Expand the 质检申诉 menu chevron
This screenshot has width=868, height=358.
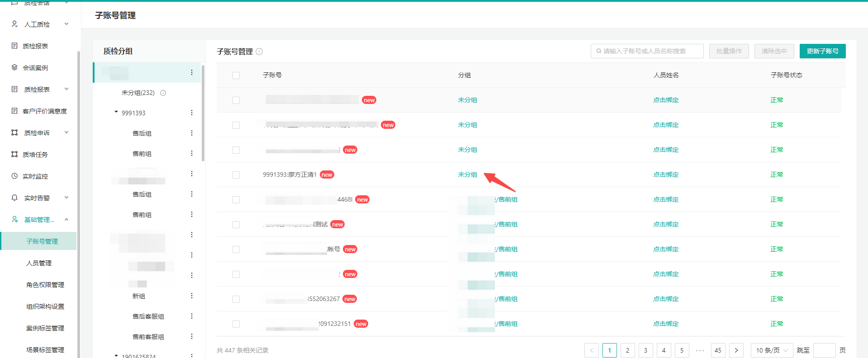pos(66,132)
